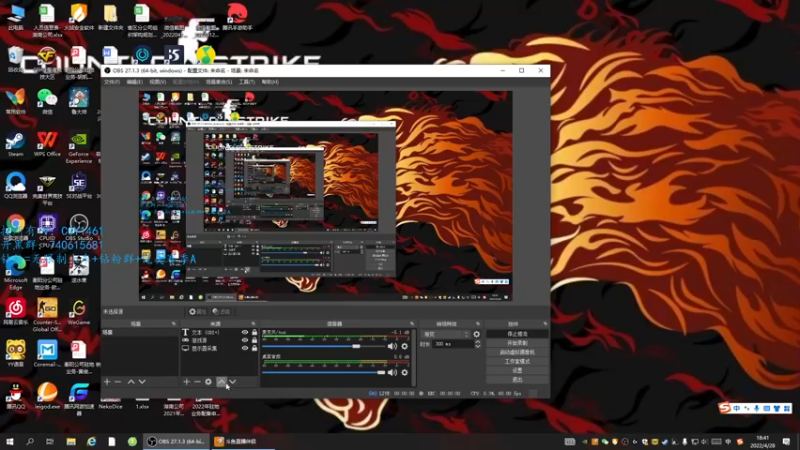Mute the desktop audio speaker icon
The width and height of the screenshot is (800, 450).
tap(392, 372)
